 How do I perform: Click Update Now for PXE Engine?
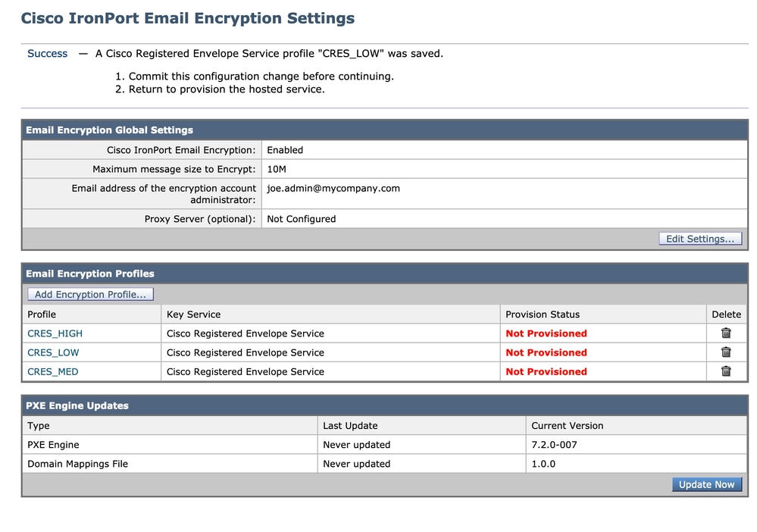(x=706, y=484)
